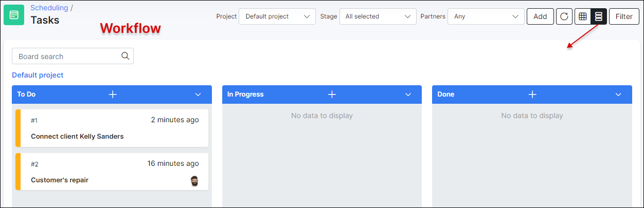Click the green Scheduling calendar icon
Image resolution: width=644 pixels, height=208 pixels.
pyautogui.click(x=14, y=15)
